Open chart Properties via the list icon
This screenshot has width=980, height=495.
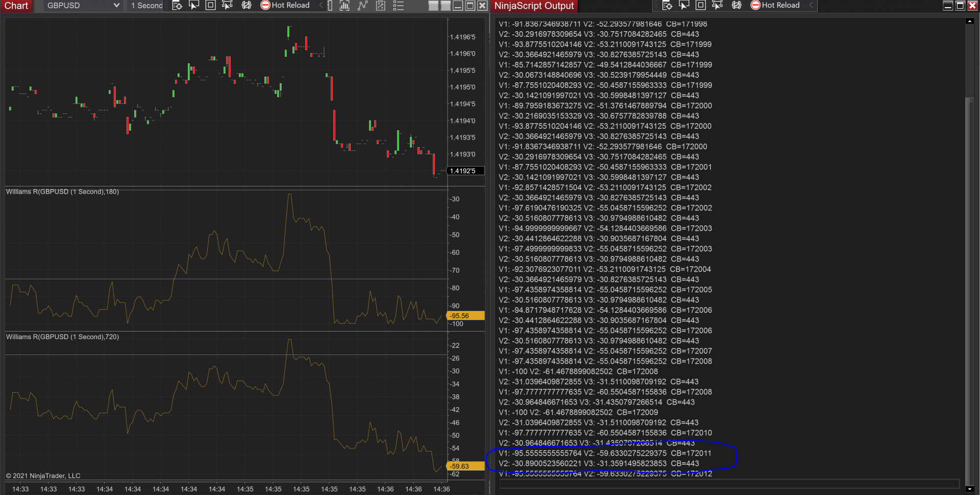click(x=398, y=6)
